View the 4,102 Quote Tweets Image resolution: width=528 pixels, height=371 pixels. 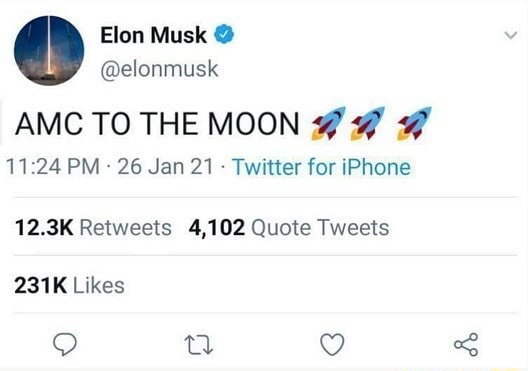click(289, 228)
